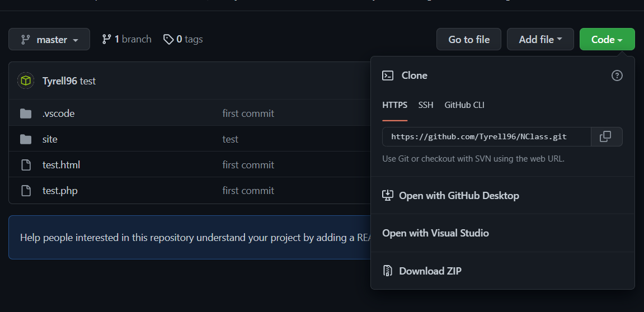
Task: Click the branch icon next to 1 branch
Action: pos(107,39)
